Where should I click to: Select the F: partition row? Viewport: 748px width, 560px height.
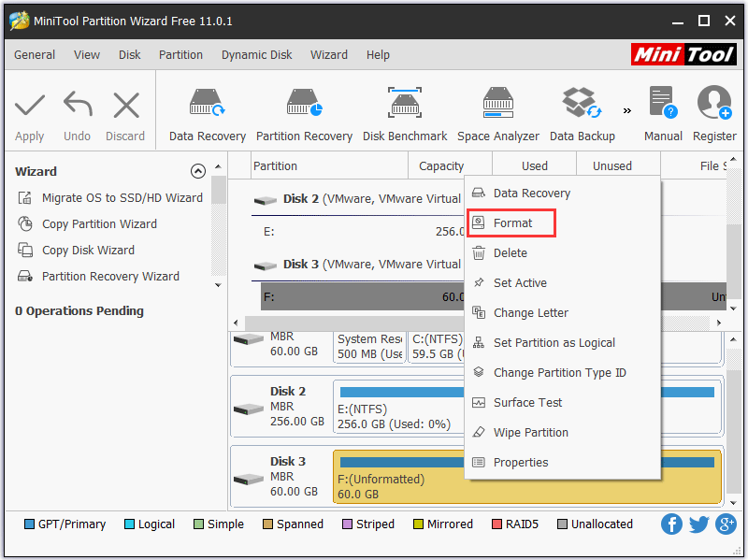[x=363, y=296]
